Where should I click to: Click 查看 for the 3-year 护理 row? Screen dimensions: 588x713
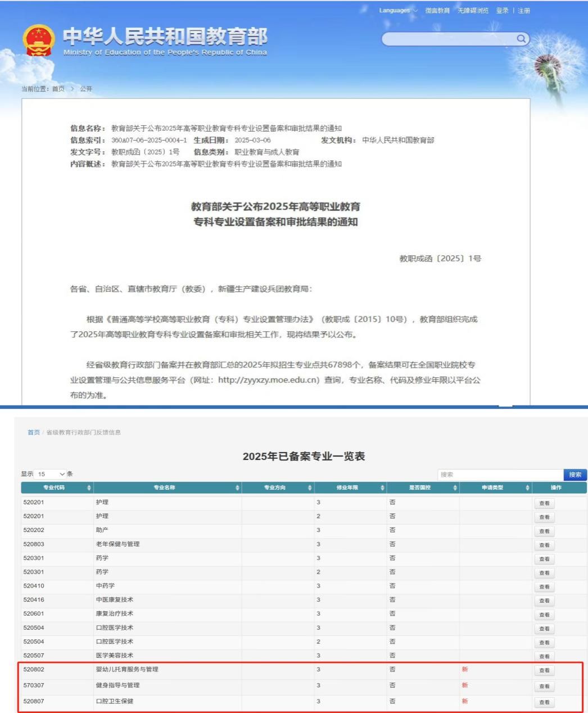(544, 503)
